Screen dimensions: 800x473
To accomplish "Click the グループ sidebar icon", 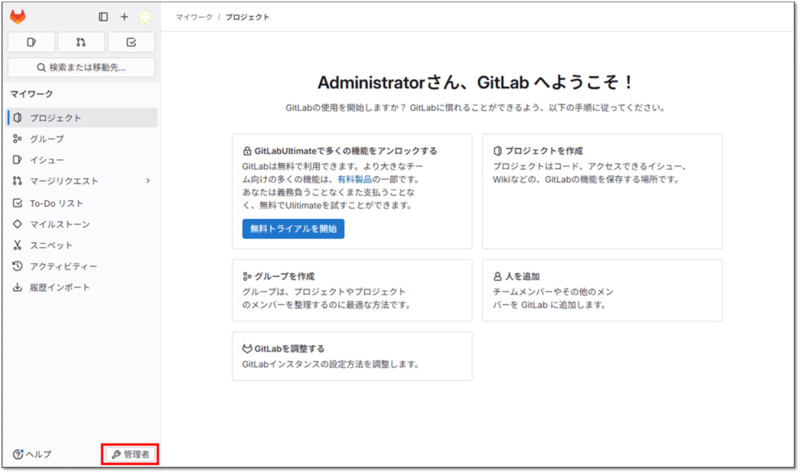I will click(x=17, y=139).
